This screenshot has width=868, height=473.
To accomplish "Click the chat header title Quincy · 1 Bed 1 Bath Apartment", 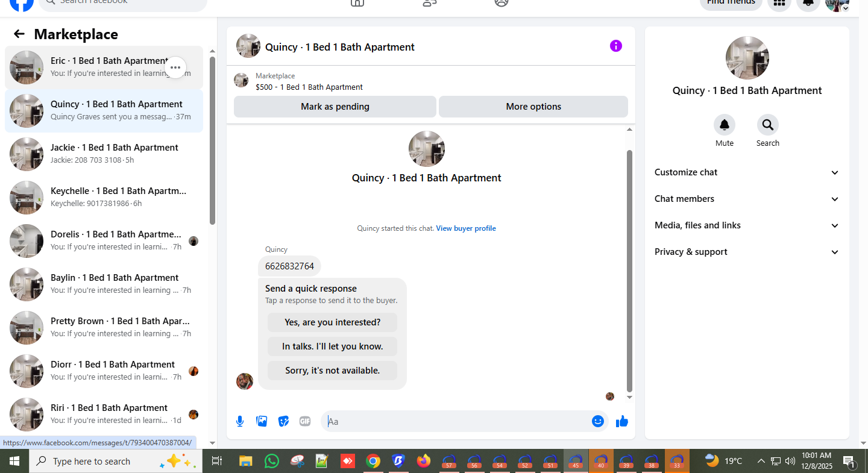I will 340,47.
